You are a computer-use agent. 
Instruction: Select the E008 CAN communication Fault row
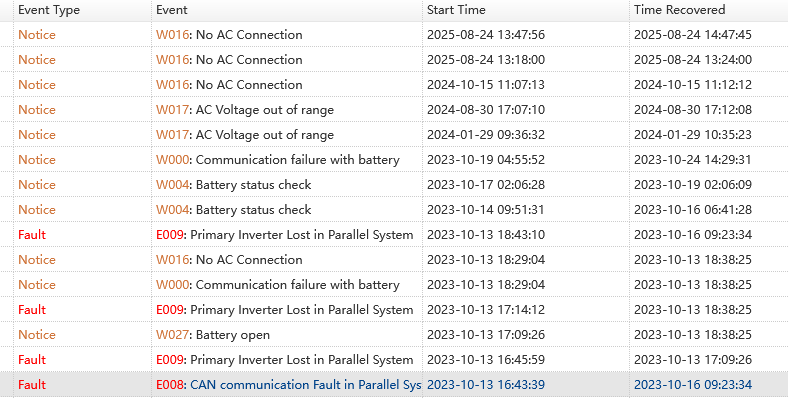pyautogui.click(x=394, y=384)
